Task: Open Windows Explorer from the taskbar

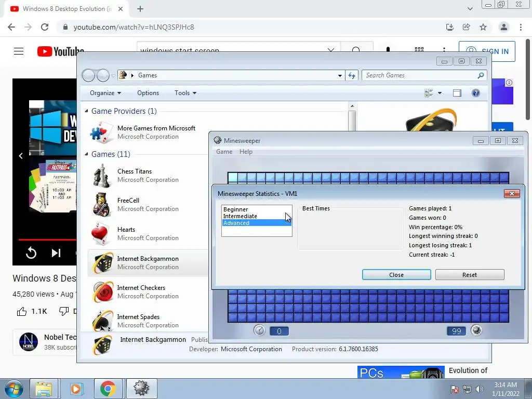Action: (44, 389)
